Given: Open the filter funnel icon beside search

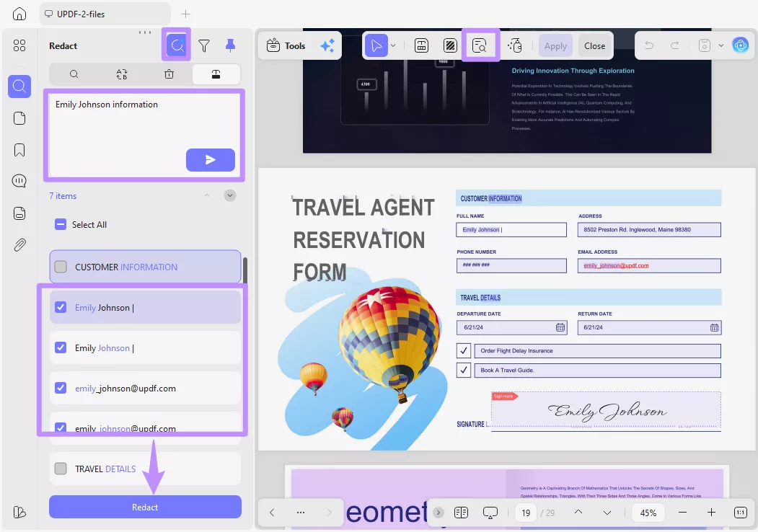Looking at the screenshot, I should [204, 45].
